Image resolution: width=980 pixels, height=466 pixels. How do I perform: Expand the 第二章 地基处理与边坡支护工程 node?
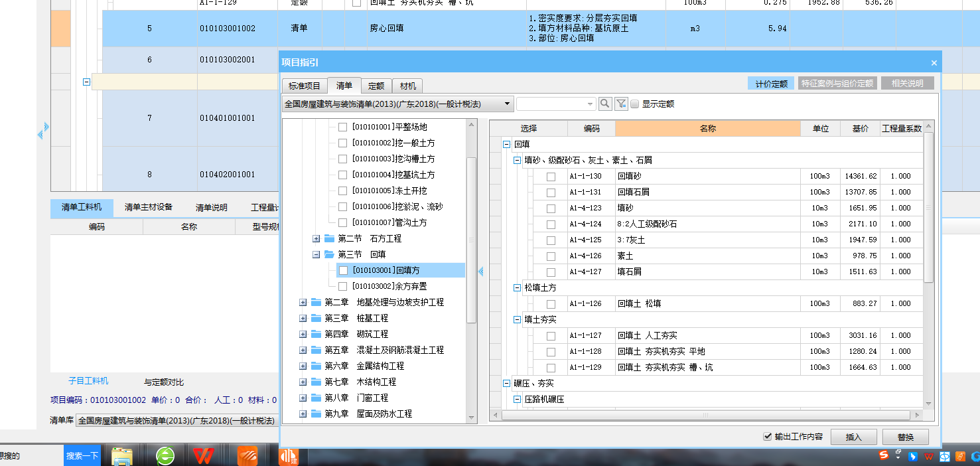(303, 302)
